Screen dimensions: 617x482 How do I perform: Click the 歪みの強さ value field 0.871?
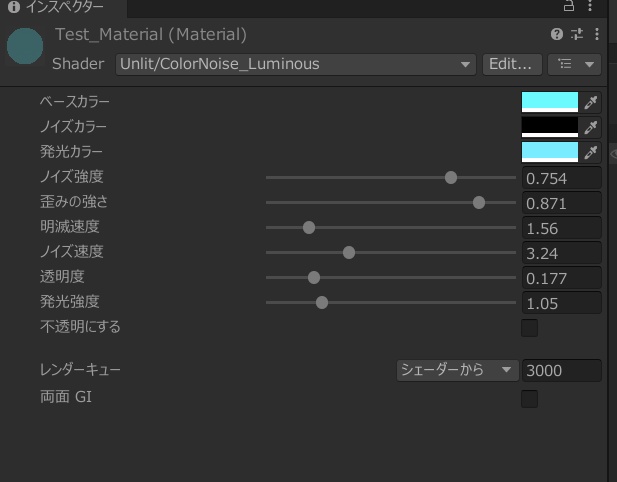(x=562, y=203)
